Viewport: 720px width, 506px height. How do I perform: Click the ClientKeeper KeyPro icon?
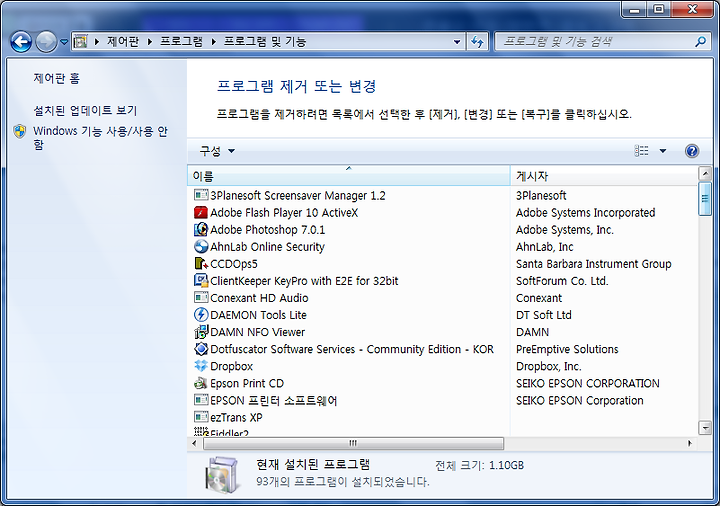tap(201, 281)
